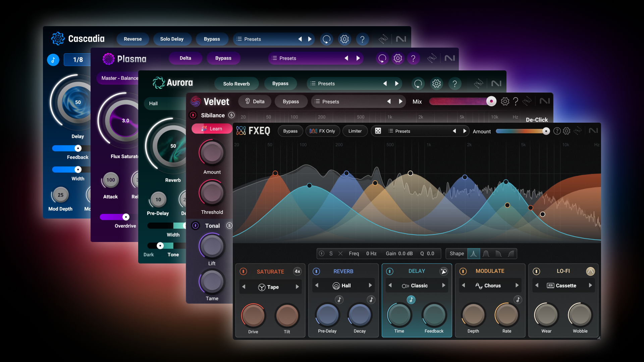Select next FXEQ preset arrow
Image resolution: width=644 pixels, height=362 pixels.
465,131
